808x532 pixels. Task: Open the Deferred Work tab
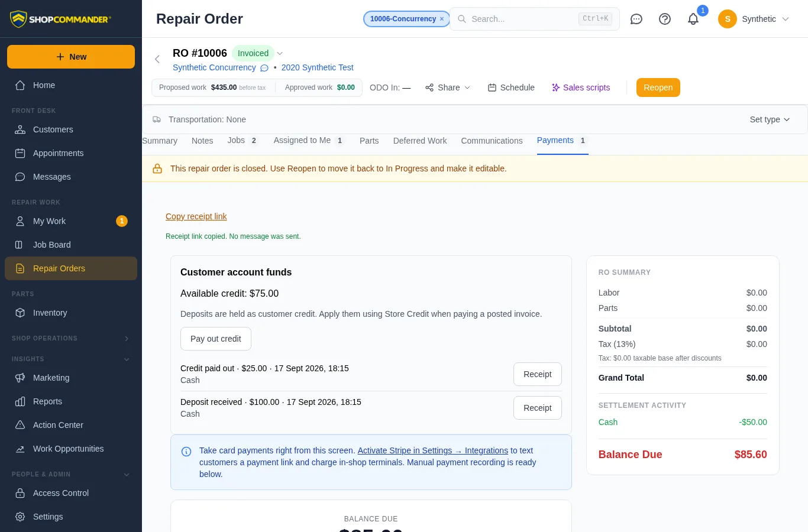[420, 141]
